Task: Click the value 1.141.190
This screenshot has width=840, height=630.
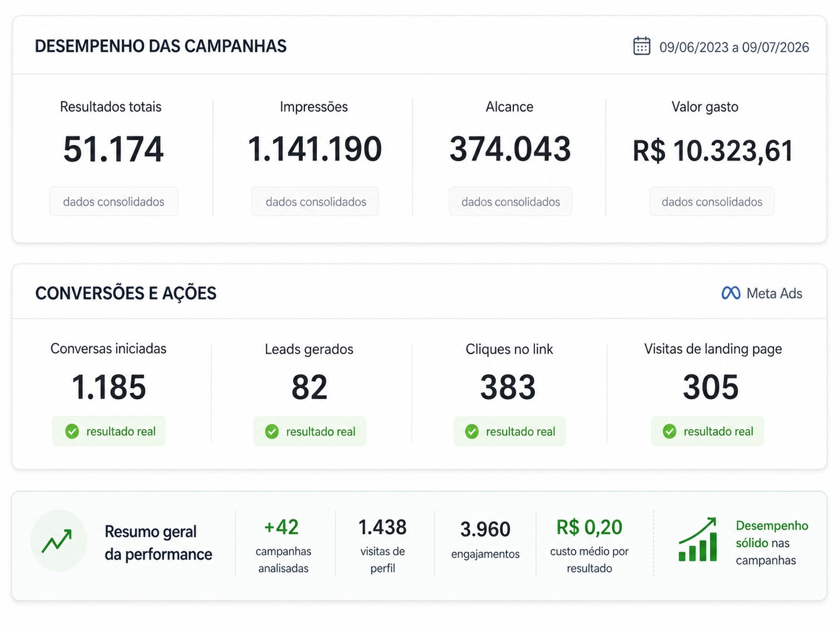Action: coord(315,149)
